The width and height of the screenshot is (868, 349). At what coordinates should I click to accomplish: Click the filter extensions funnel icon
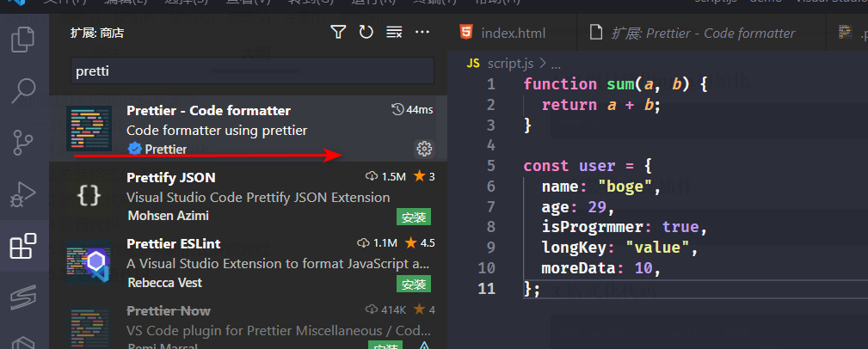coord(338,33)
